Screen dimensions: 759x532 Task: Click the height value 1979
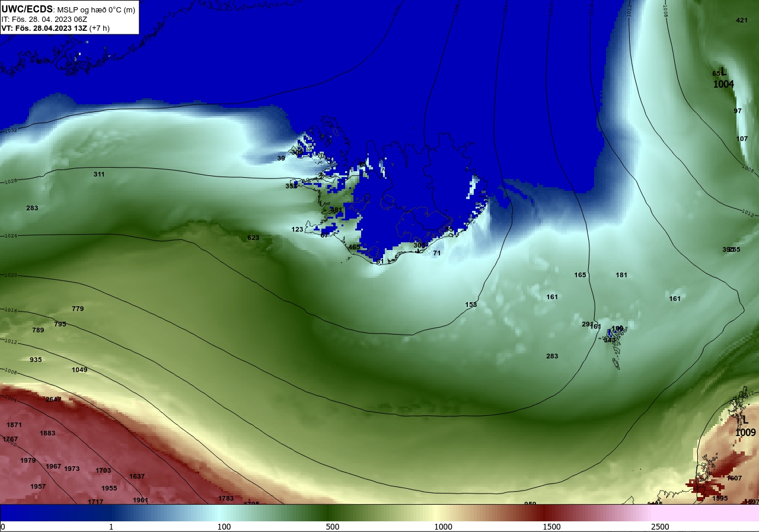(x=28, y=460)
